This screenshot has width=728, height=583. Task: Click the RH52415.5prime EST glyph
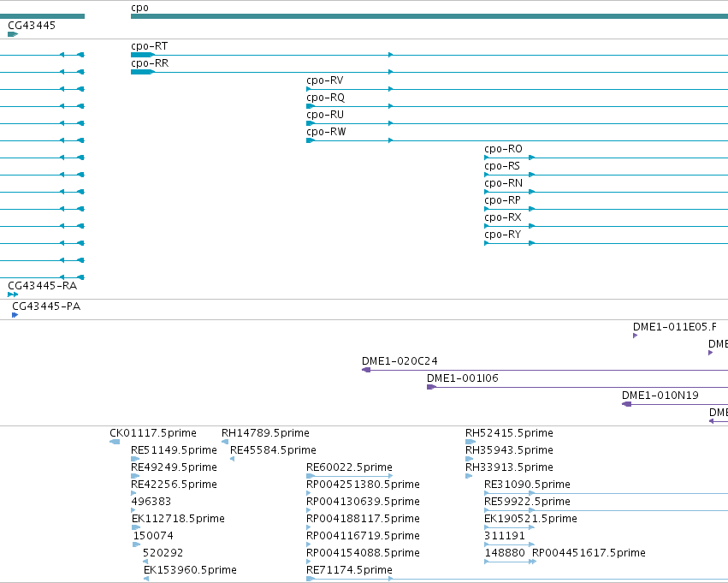pyautogui.click(x=471, y=442)
